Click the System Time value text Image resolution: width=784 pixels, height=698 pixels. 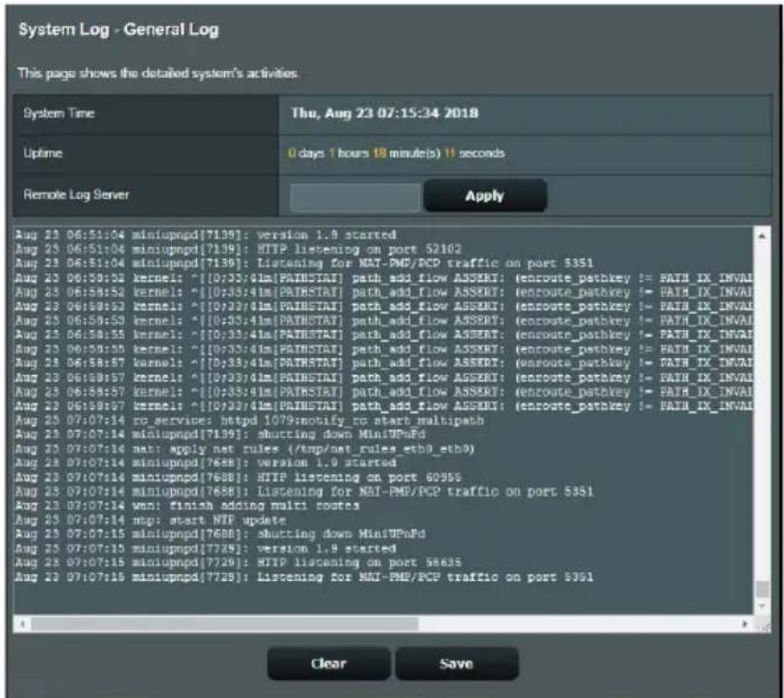coord(385,113)
